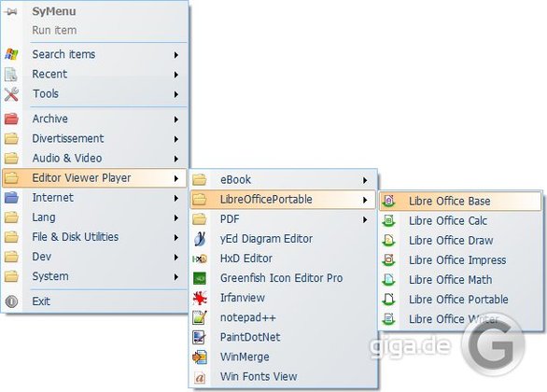Image resolution: width=547 pixels, height=392 pixels.
Task: Click the notepad++ icon
Action: 200,317
